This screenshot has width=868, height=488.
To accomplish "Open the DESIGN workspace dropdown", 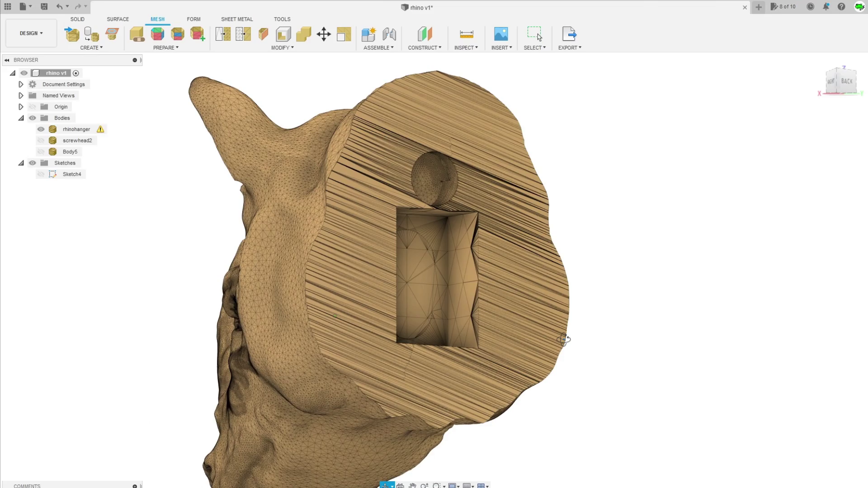I will click(x=30, y=33).
